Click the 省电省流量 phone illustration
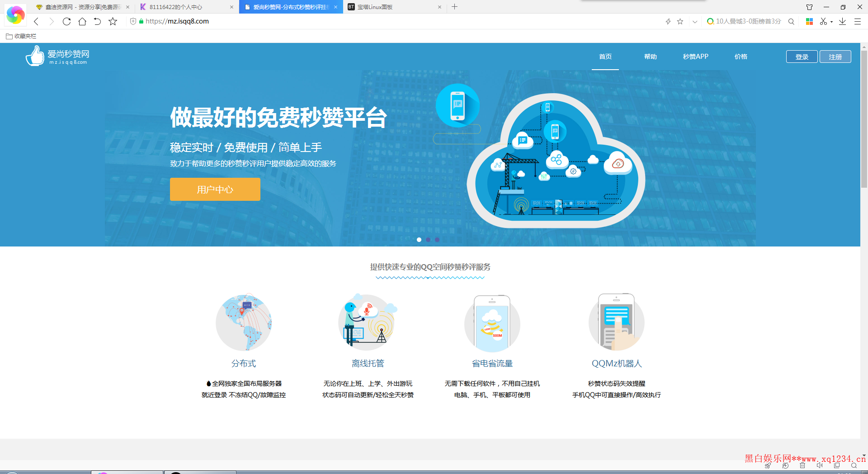Screen dimensions: 868x474 coord(492,323)
